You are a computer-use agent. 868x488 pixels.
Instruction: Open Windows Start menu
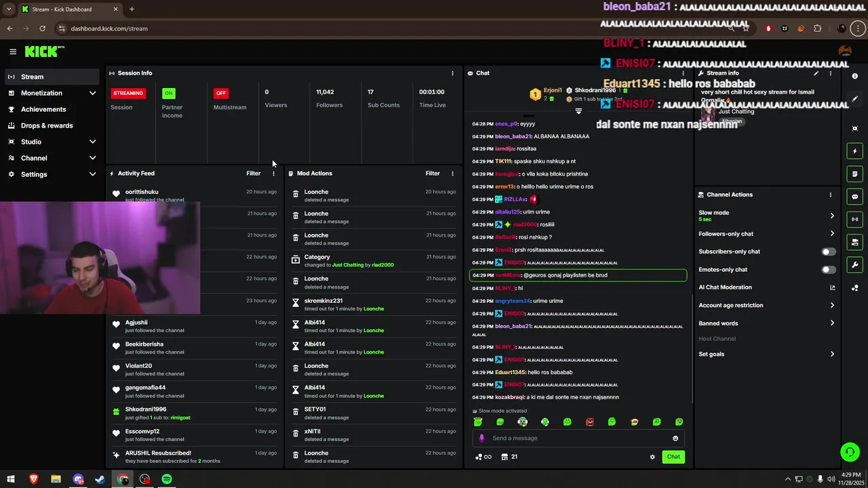click(11, 479)
